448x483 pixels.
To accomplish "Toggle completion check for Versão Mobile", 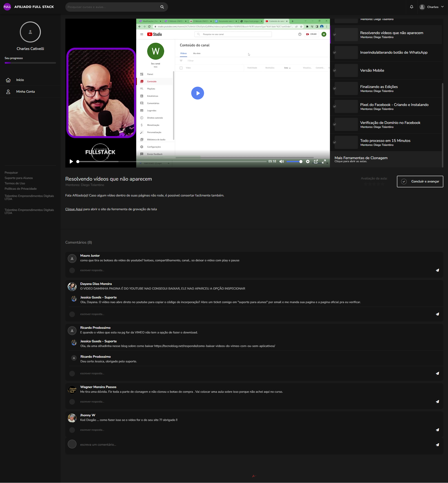I will click(335, 70).
